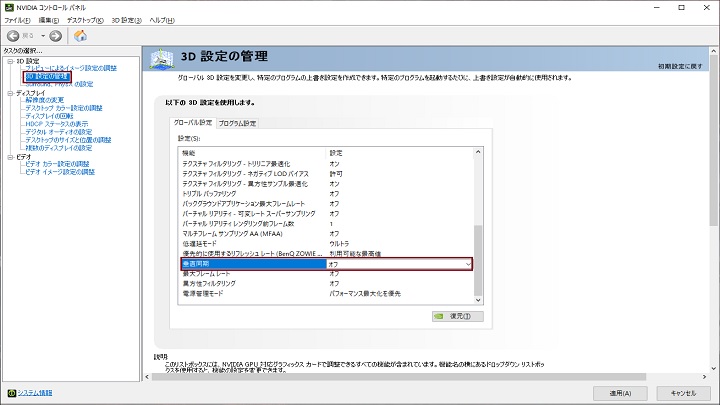
Task: Click the NVIDIA icon in title bar
Action: point(9,7)
